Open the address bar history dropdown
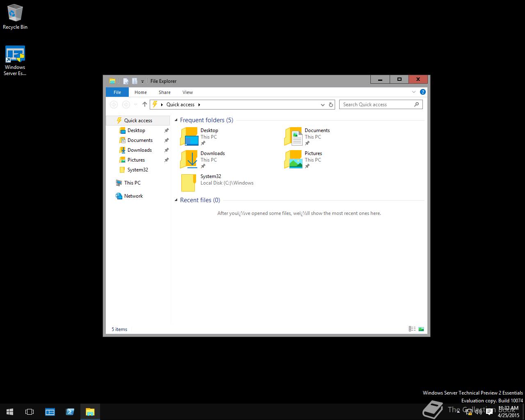Viewport: 525px width, 420px height. (322, 105)
